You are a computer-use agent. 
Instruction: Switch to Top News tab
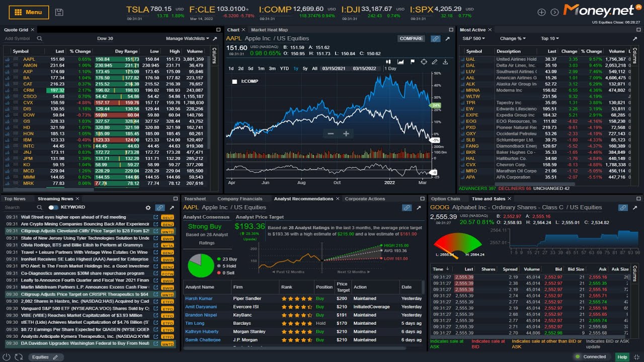point(15,199)
